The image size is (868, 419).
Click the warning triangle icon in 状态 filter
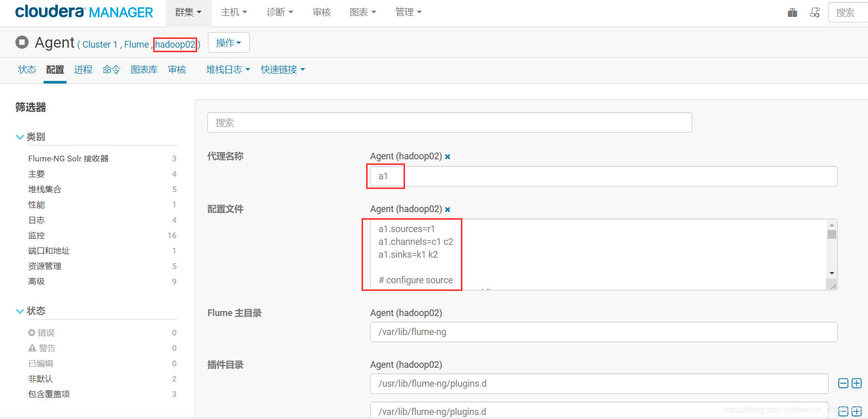[32, 348]
